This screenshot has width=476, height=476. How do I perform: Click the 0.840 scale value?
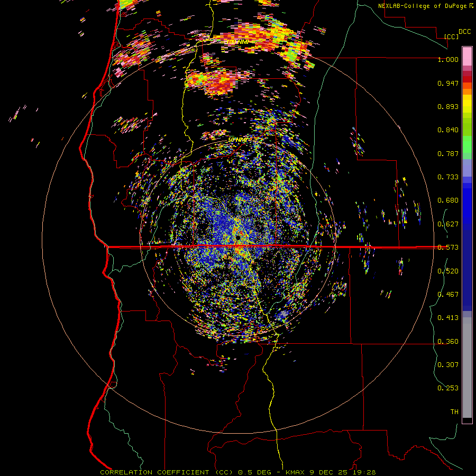[x=448, y=130]
